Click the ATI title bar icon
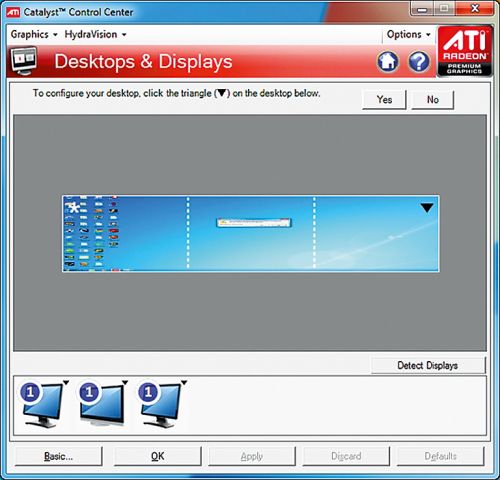 (x=13, y=12)
